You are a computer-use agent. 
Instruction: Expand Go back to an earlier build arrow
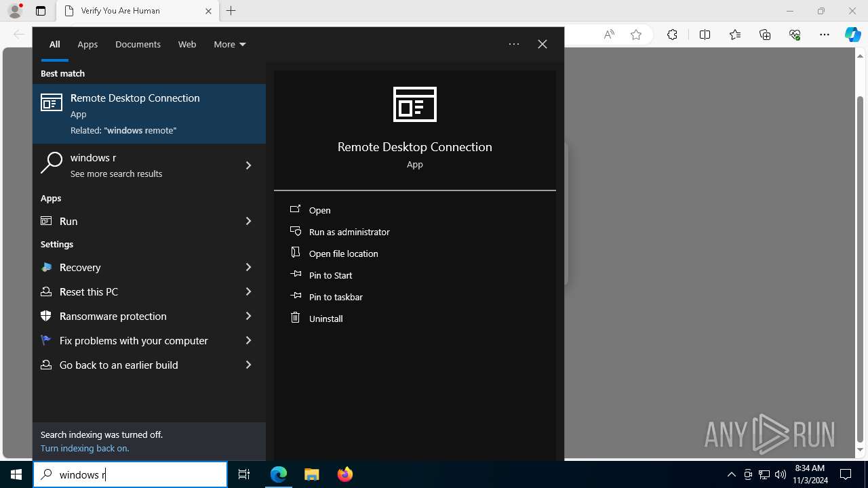(248, 365)
